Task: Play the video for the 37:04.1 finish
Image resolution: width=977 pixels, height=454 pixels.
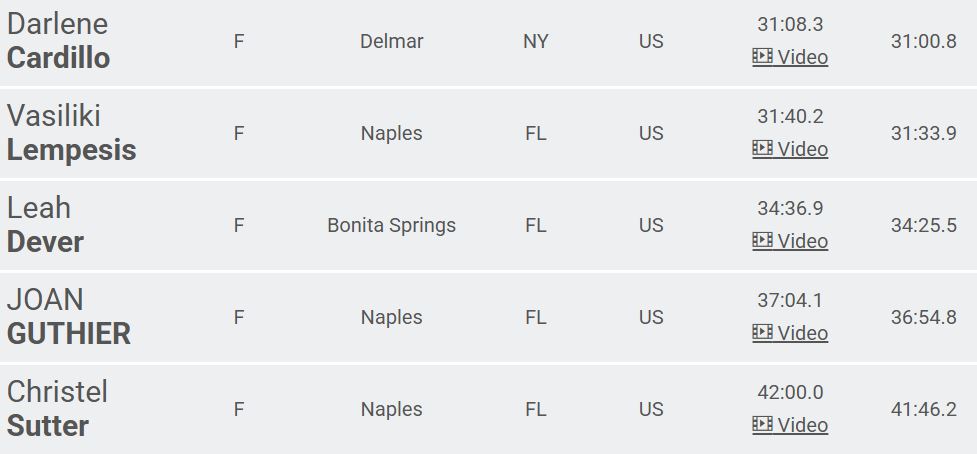Action: click(802, 333)
